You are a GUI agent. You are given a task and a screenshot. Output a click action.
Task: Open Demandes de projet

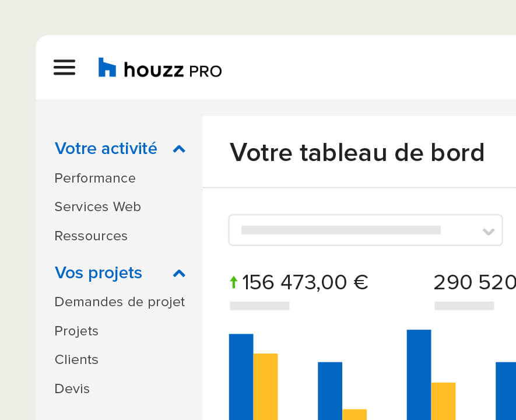(x=120, y=302)
